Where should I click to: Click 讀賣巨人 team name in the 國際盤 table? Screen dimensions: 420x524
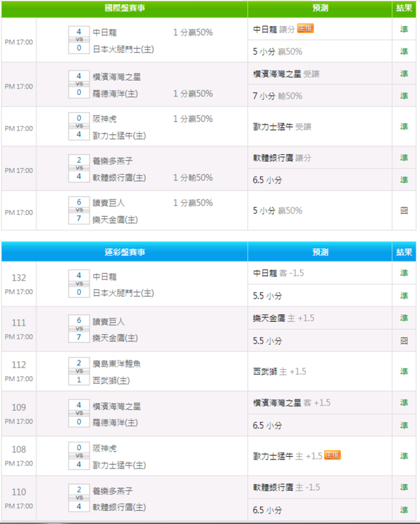[108, 203]
